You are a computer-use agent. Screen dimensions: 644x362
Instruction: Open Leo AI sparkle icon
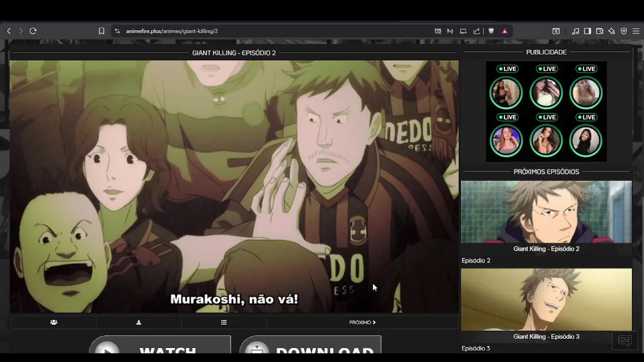[x=612, y=31]
